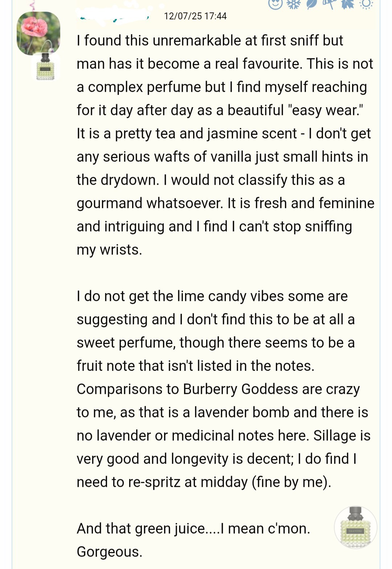Open the reviewer's poppy flower avatar

click(x=38, y=33)
